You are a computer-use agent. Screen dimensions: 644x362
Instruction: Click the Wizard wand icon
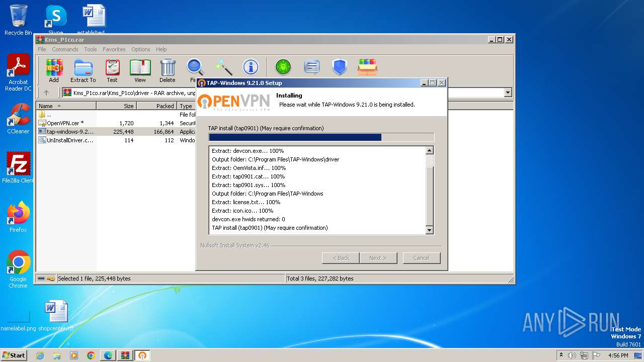click(223, 67)
